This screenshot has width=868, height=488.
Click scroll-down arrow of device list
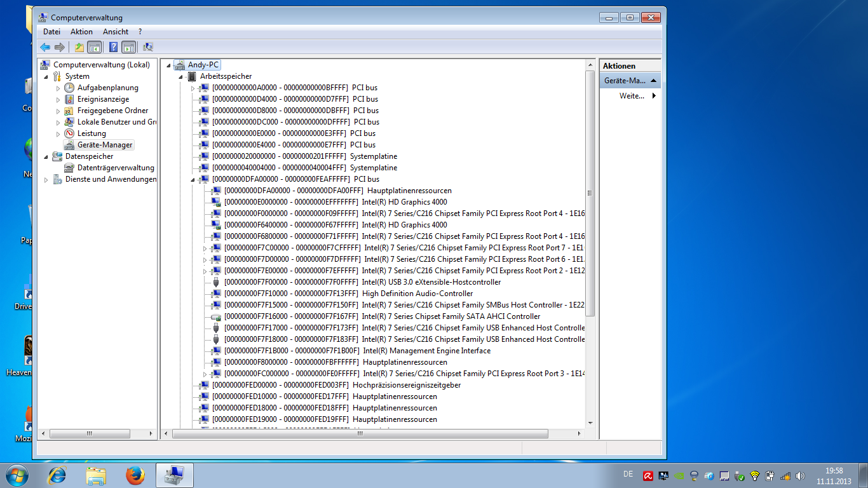tap(590, 423)
